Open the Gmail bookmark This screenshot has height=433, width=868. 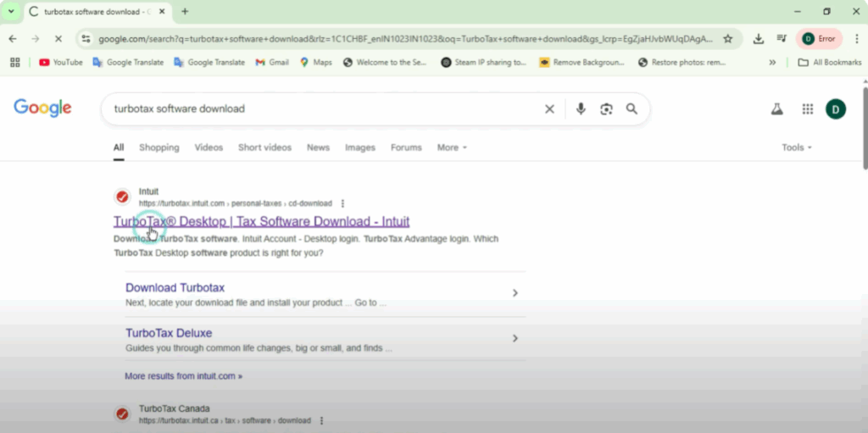point(272,63)
